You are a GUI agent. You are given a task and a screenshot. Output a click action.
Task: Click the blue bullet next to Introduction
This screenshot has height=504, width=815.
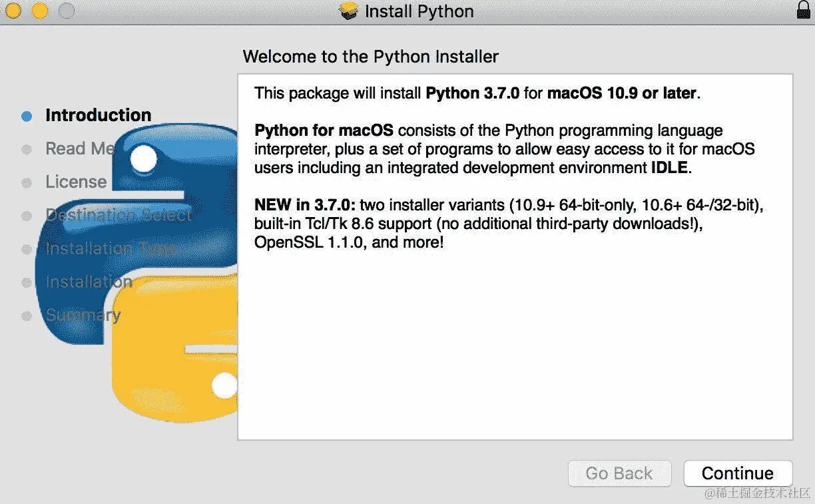(x=27, y=116)
